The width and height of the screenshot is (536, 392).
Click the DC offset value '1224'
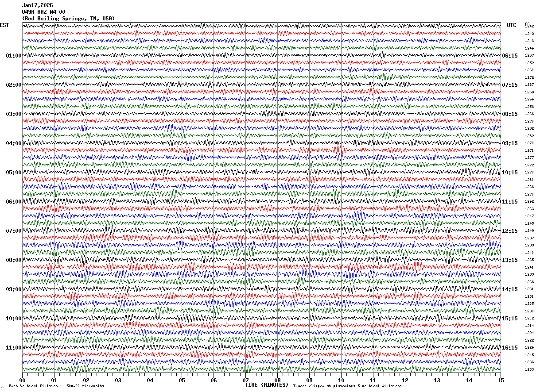point(529,333)
